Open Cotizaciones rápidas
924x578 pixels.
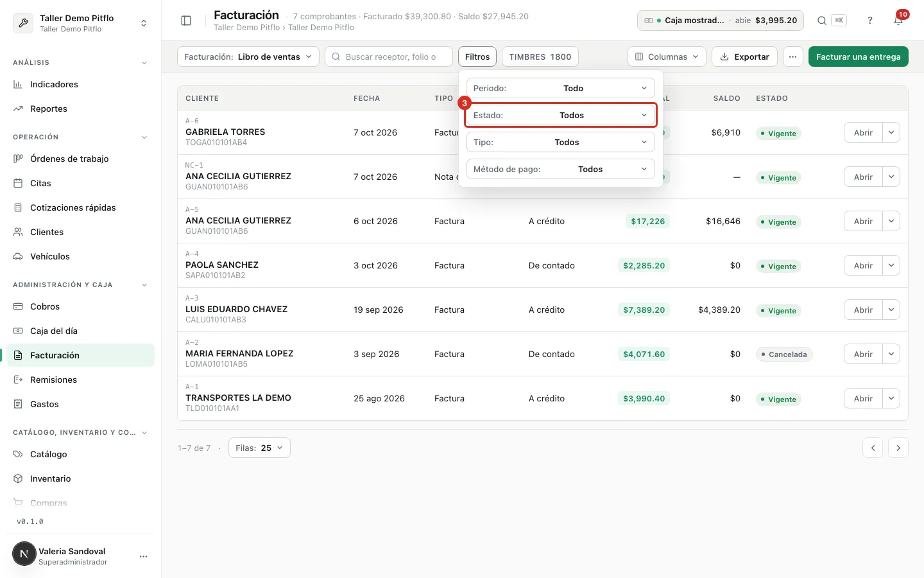[x=80, y=207]
